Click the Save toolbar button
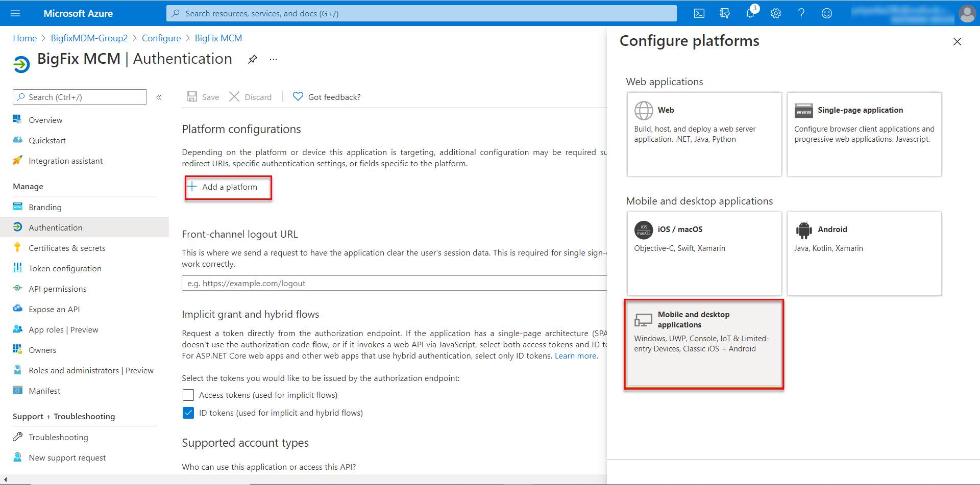Screen dimensions: 980x485 click(x=203, y=97)
